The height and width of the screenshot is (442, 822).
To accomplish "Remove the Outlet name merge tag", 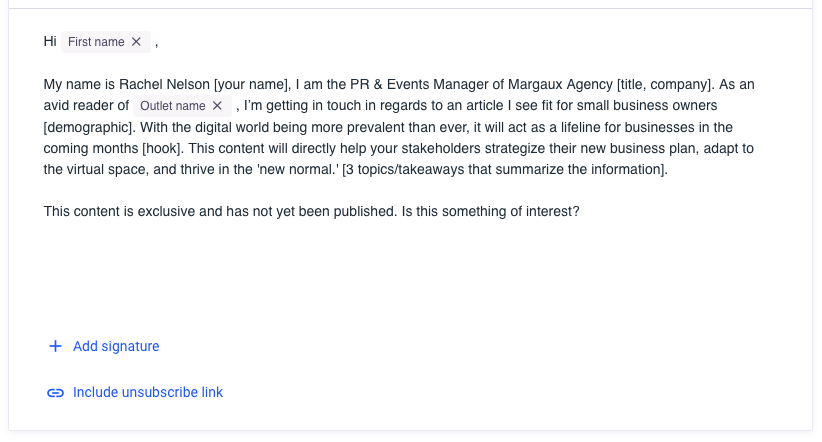I will 217,106.
